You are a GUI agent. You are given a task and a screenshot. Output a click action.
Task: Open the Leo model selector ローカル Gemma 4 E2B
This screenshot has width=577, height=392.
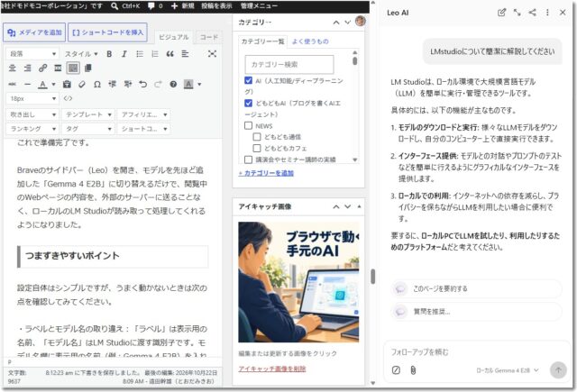[x=507, y=370]
